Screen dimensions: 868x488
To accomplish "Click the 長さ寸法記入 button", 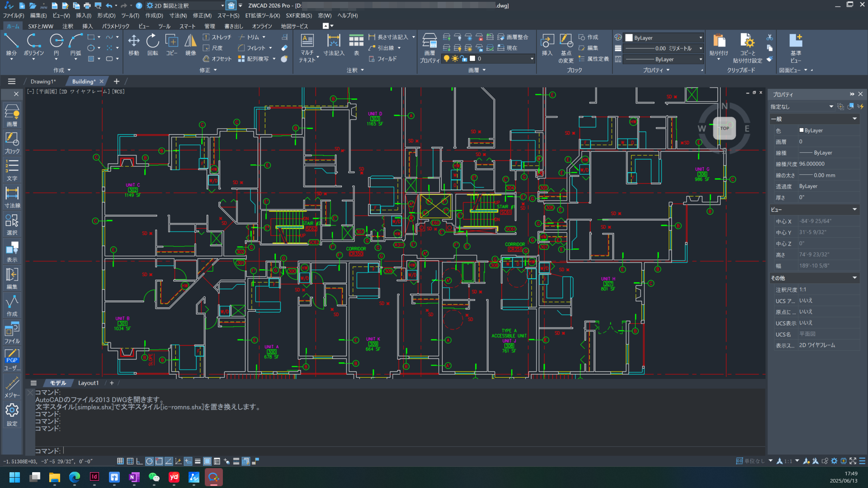I will click(x=392, y=37).
